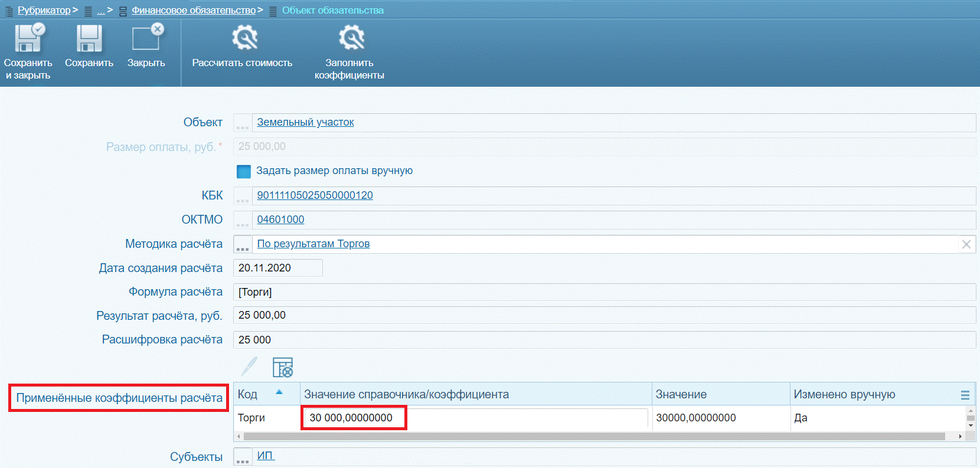The width and height of the screenshot is (980, 468).
Task: Click the table delete icon above coefficients grid
Action: coord(283,367)
